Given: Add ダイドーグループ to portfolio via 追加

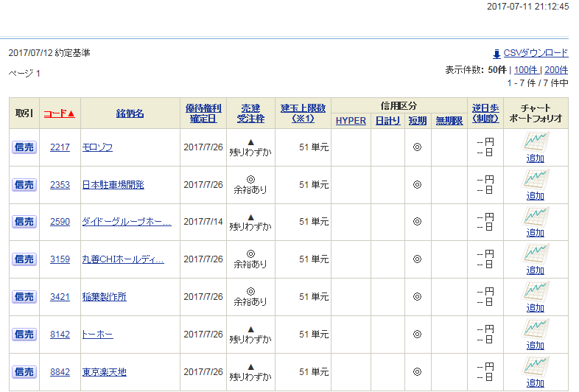Looking at the screenshot, I should point(536,233).
